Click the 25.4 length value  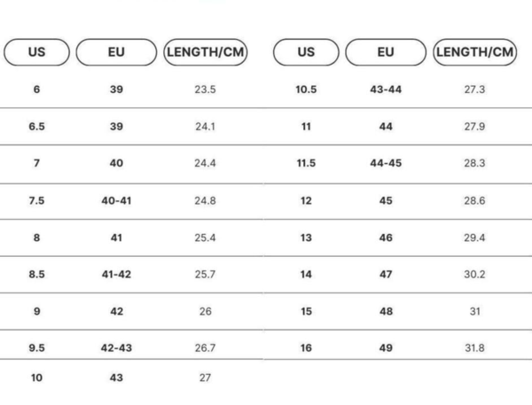[x=206, y=238]
